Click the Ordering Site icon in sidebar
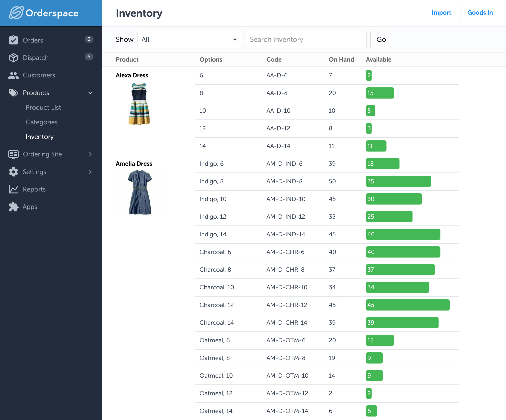The height and width of the screenshot is (420, 506). click(13, 154)
